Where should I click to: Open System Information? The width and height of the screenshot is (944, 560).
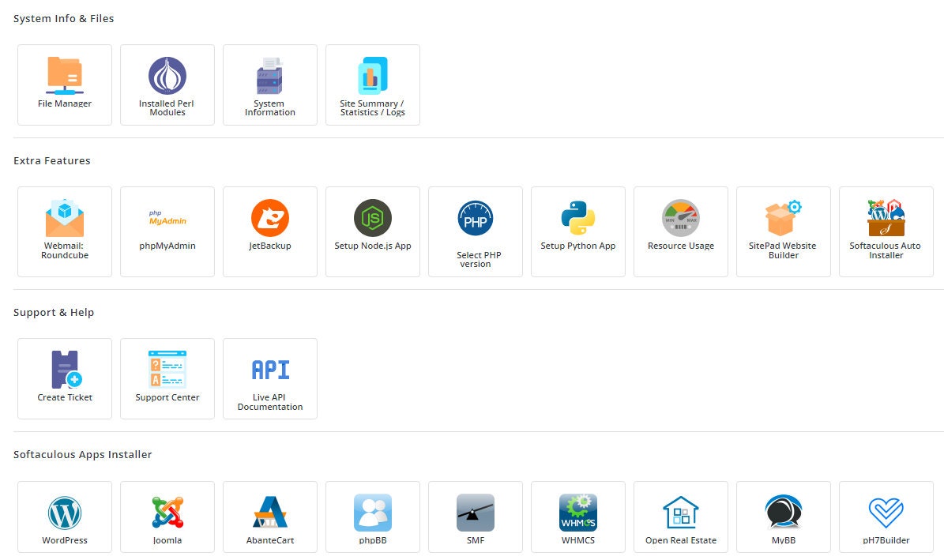[269, 85]
